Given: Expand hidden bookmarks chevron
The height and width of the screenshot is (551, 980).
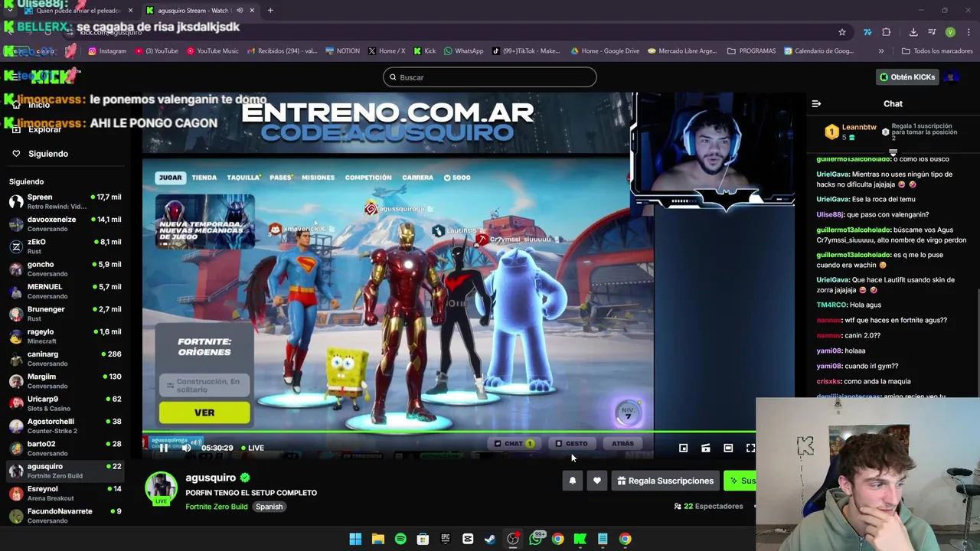Looking at the screenshot, I should click(881, 51).
